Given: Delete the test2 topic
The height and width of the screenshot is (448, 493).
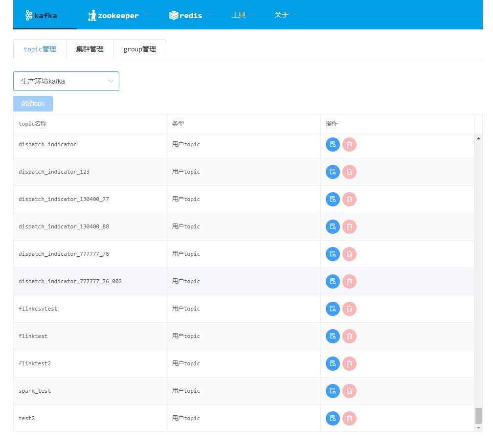Looking at the screenshot, I should pyautogui.click(x=349, y=419).
